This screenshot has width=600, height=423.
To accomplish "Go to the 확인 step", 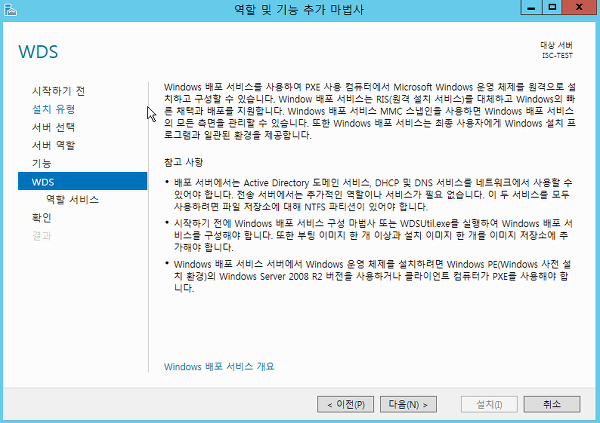I will 42,217.
